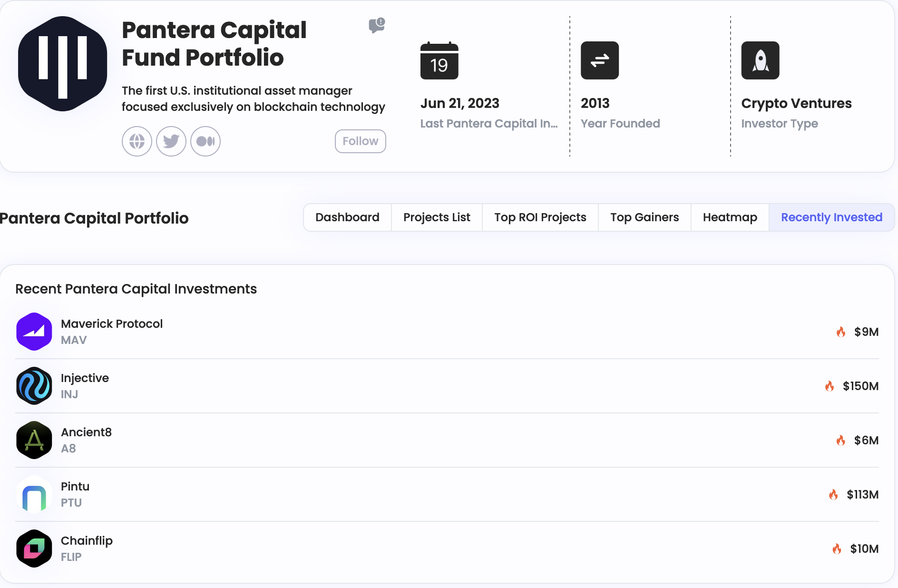Click the $10M raise amount
This screenshot has height=588, width=898.
pyautogui.click(x=864, y=549)
